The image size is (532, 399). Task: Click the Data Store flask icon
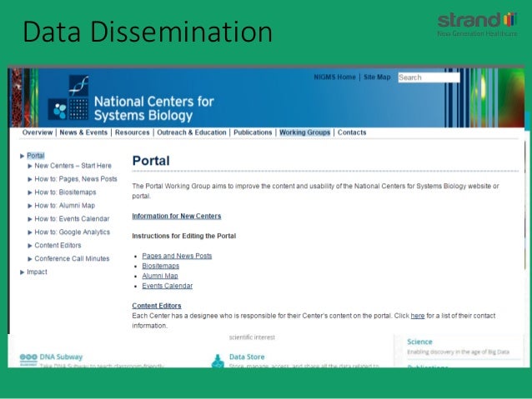click(218, 361)
